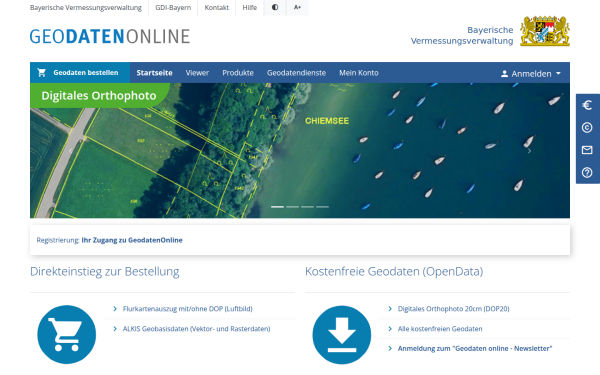600x375 pixels.
Task: Open the euro pricing sidebar icon
Action: click(x=587, y=105)
